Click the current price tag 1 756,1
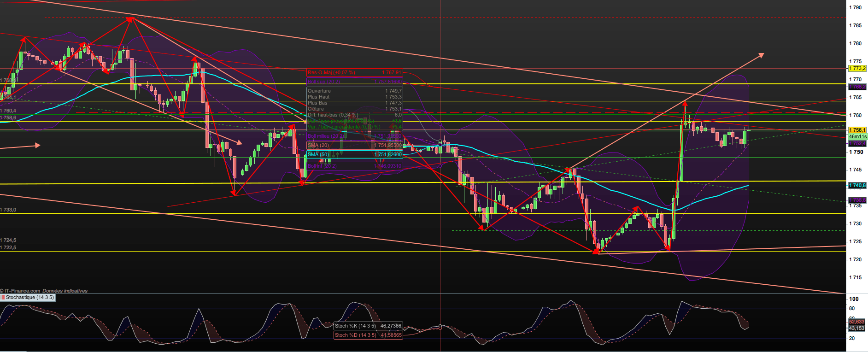 [857, 130]
